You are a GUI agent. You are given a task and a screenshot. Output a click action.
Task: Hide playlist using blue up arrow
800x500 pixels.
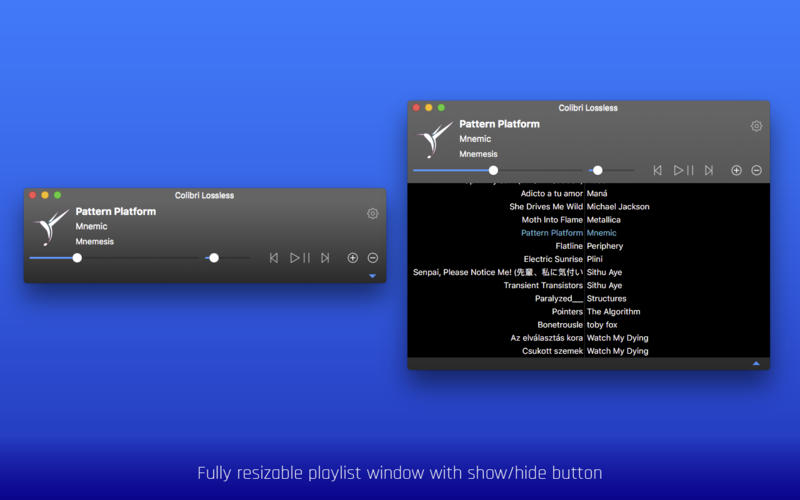(x=756, y=363)
